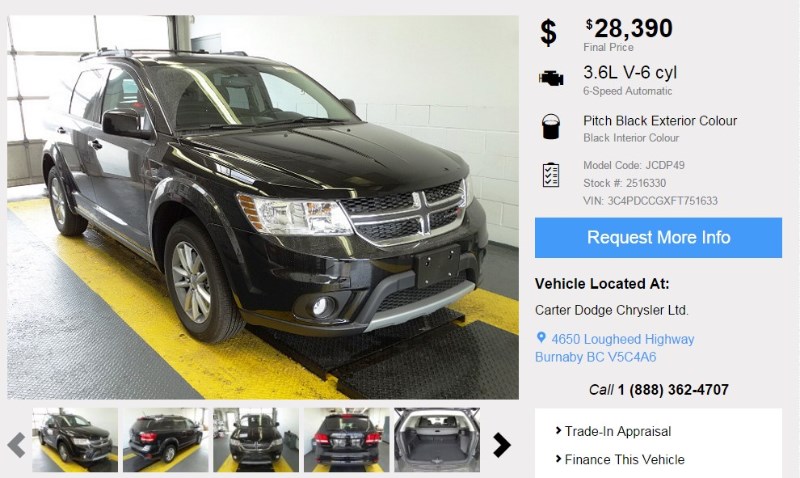This screenshot has height=478, width=800.
Task: Click the checklist clipboard icon beside Model Code
Action: pos(551,175)
